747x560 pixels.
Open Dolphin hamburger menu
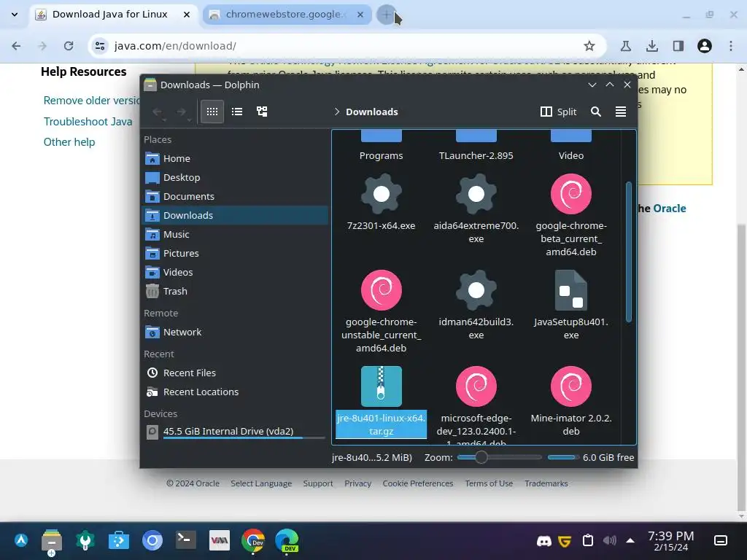(x=620, y=112)
